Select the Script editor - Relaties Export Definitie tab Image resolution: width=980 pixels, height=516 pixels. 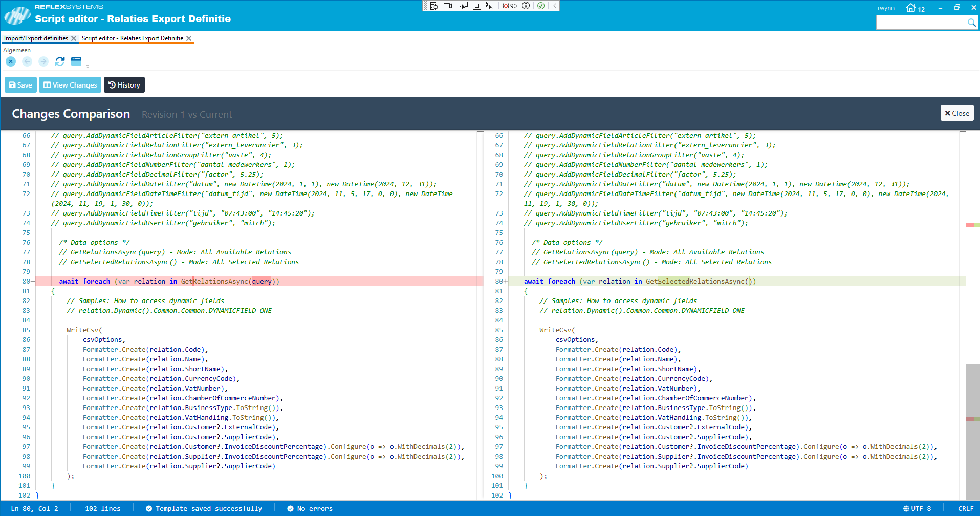[133, 38]
